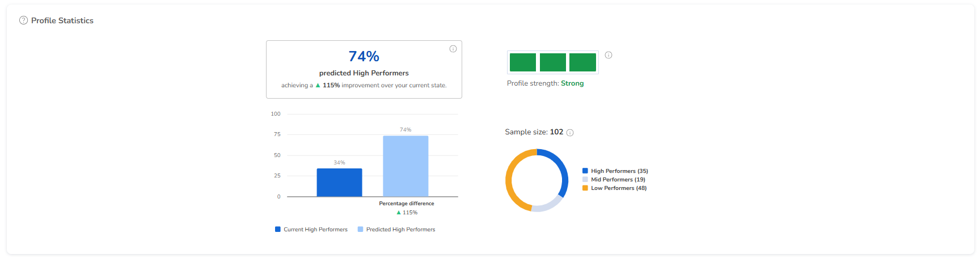The height and width of the screenshot is (258, 980).
Task: Click the first green strength block
Action: coord(523,62)
